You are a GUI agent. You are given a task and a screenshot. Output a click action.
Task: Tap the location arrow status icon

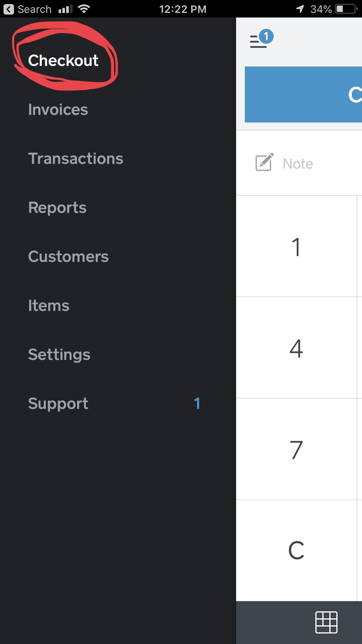coord(300,9)
